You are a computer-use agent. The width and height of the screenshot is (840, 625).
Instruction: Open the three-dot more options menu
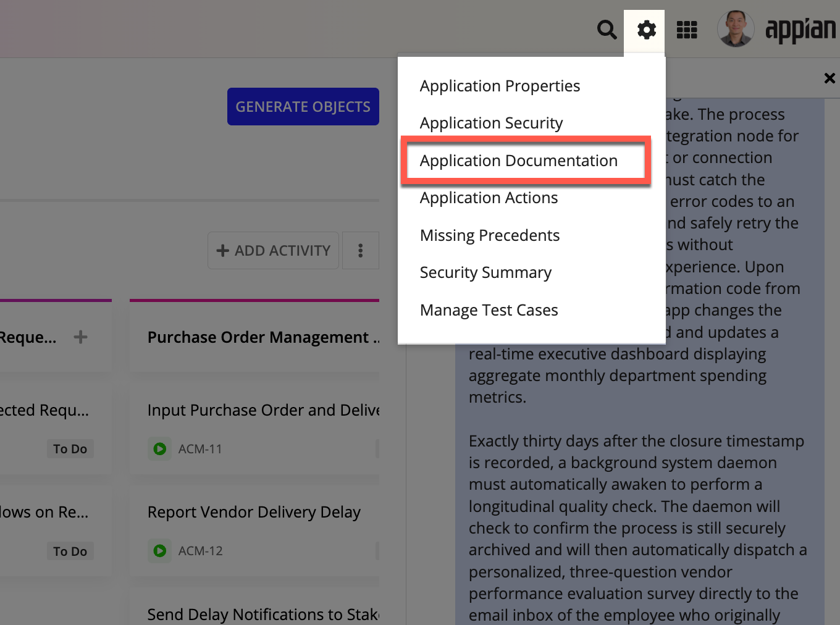point(361,250)
